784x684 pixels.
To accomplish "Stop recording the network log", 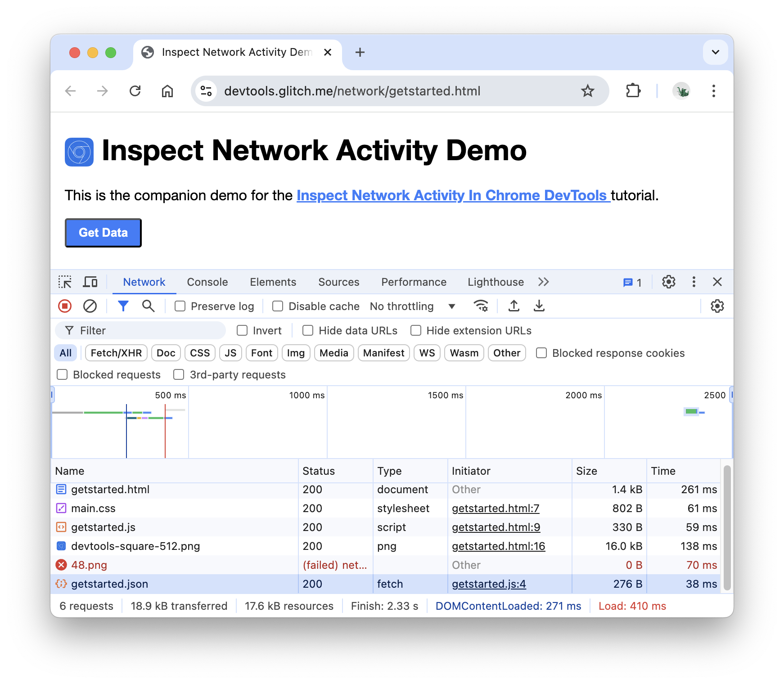I will [65, 306].
